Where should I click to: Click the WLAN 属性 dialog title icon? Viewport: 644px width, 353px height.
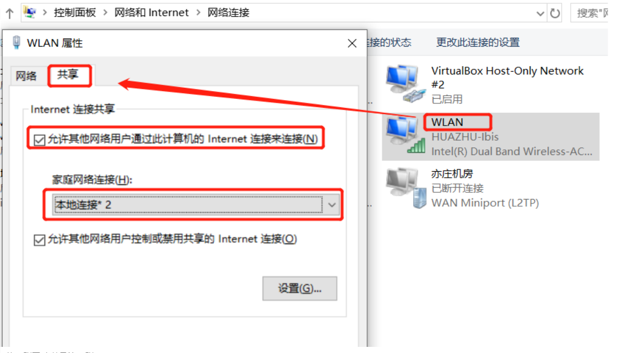click(17, 42)
